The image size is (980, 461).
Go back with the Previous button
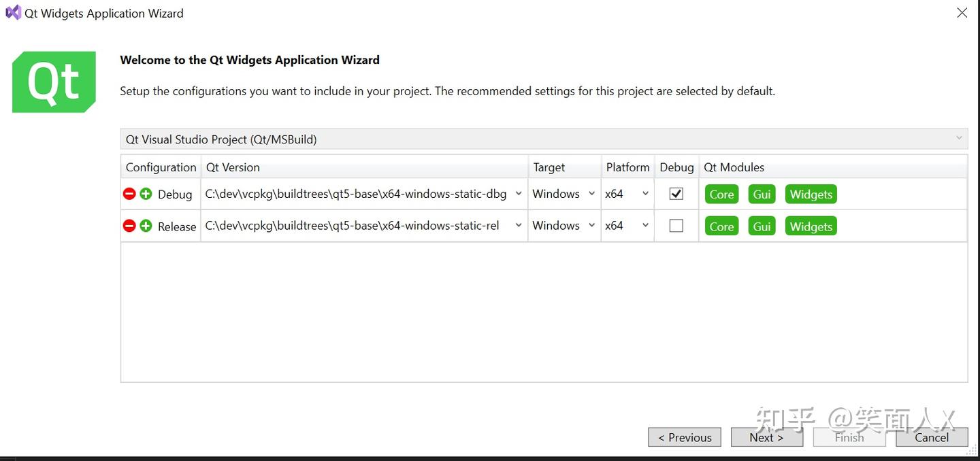pos(685,437)
